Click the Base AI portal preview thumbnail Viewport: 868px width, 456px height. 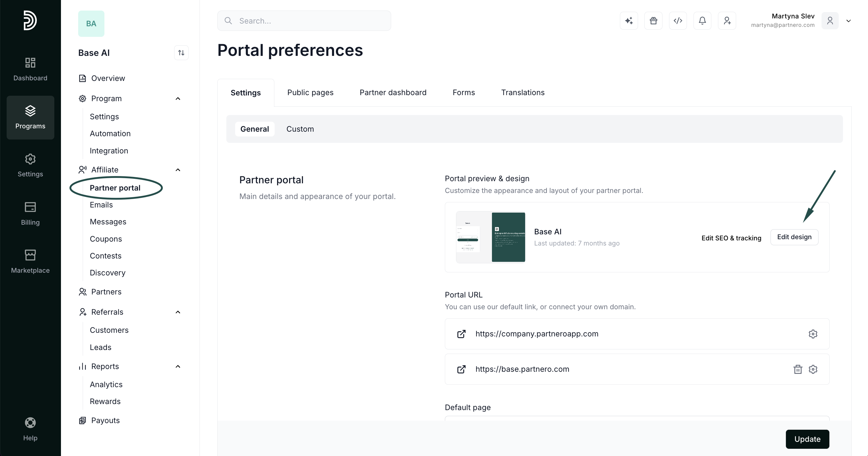491,237
